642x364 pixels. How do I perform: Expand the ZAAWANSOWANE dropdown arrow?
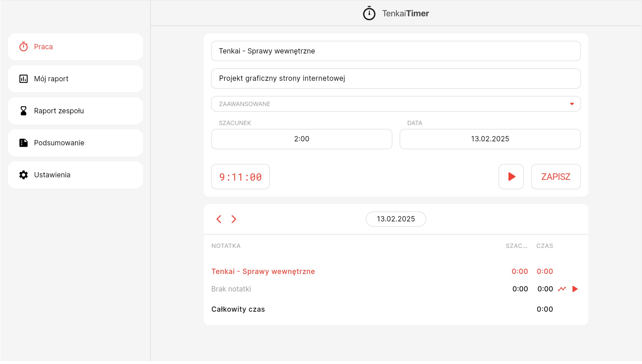point(572,104)
